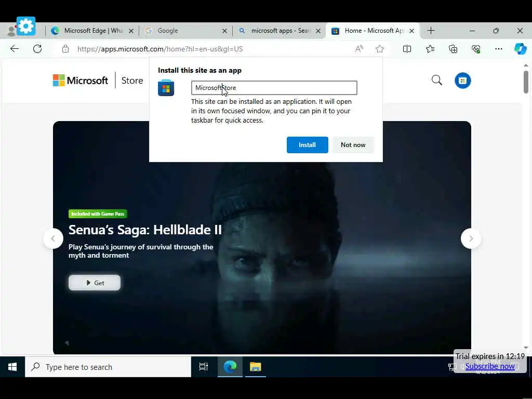Go back using the browser back arrow
The image size is (532, 399).
click(14, 49)
